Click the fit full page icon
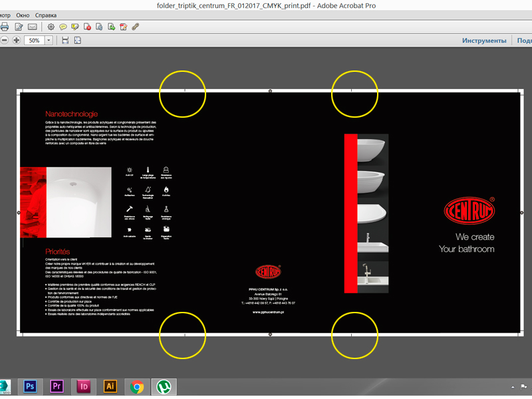Image resolution: width=532 pixels, height=399 pixels. point(78,41)
